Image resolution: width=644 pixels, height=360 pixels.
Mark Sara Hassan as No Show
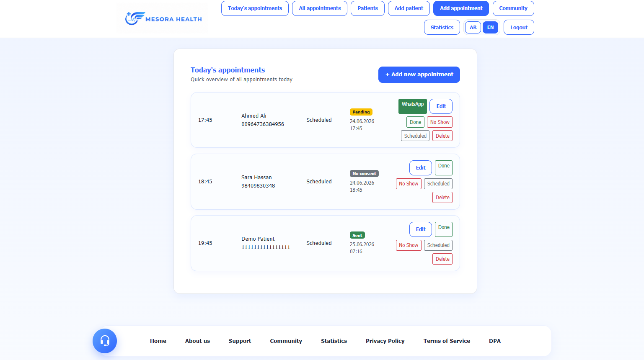coord(409,184)
